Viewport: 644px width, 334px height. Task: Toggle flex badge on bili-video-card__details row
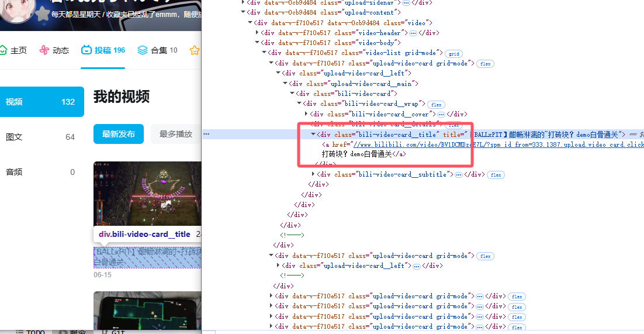(x=454, y=125)
